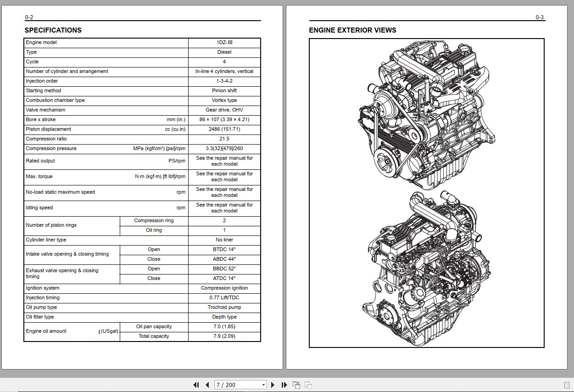
Task: Click the Diesel type table cell
Action: (x=224, y=52)
